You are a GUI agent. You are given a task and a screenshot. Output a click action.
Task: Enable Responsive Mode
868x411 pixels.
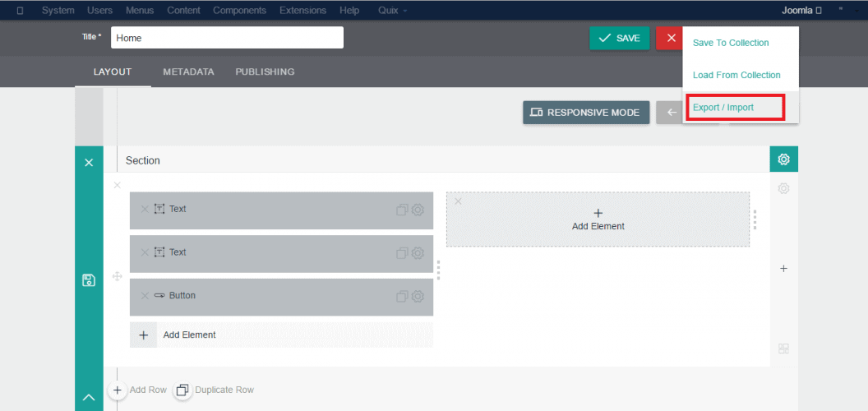point(585,113)
